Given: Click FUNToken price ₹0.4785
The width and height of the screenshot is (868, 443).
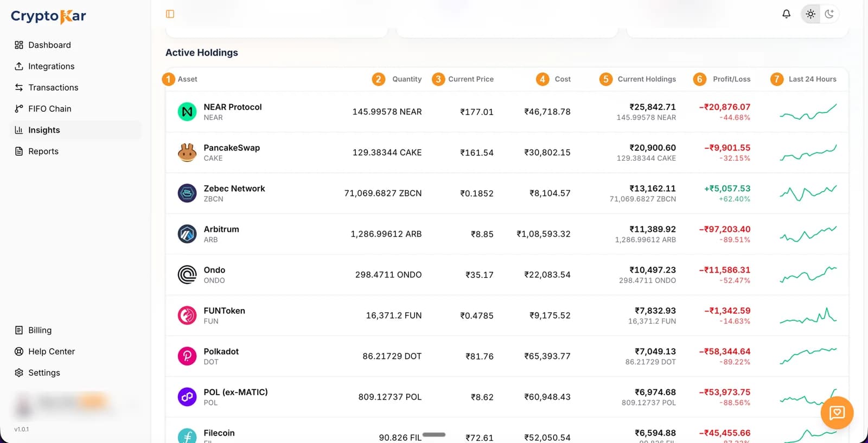Looking at the screenshot, I should 477,315.
